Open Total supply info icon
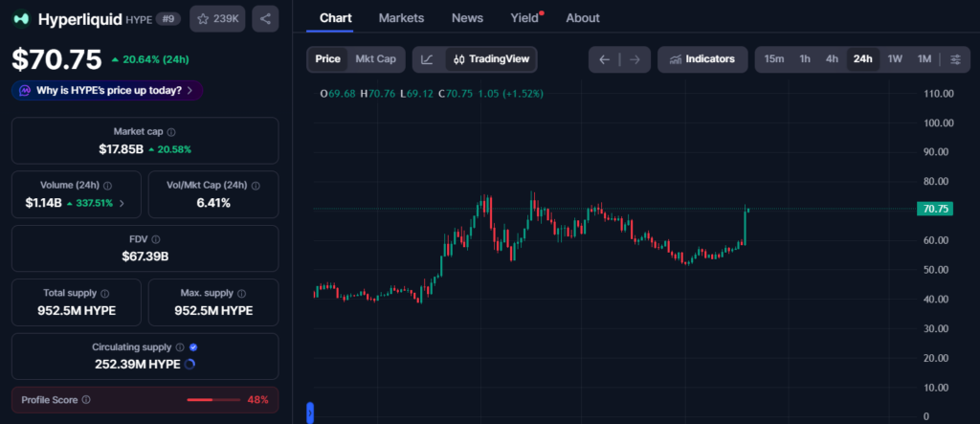980x424 pixels. coord(105,293)
